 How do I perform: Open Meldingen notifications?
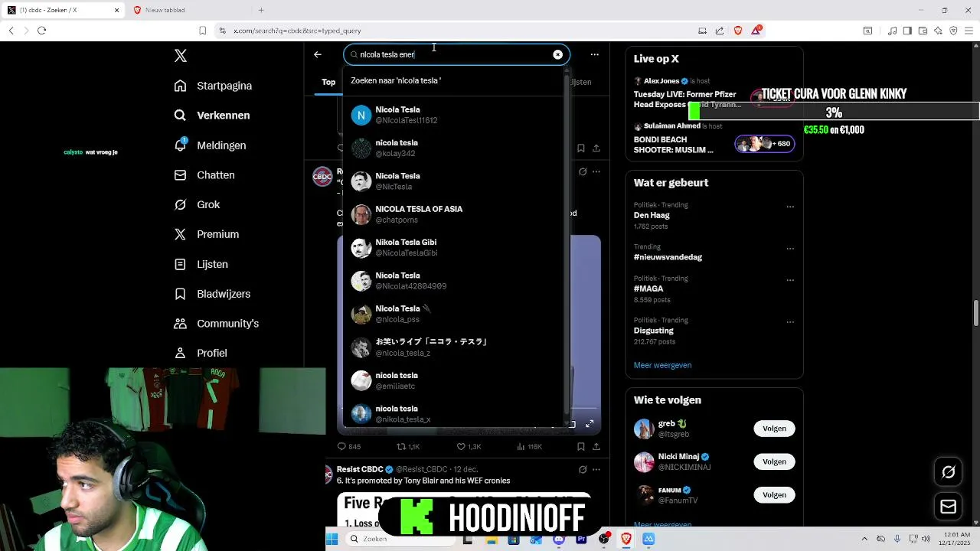[210, 145]
